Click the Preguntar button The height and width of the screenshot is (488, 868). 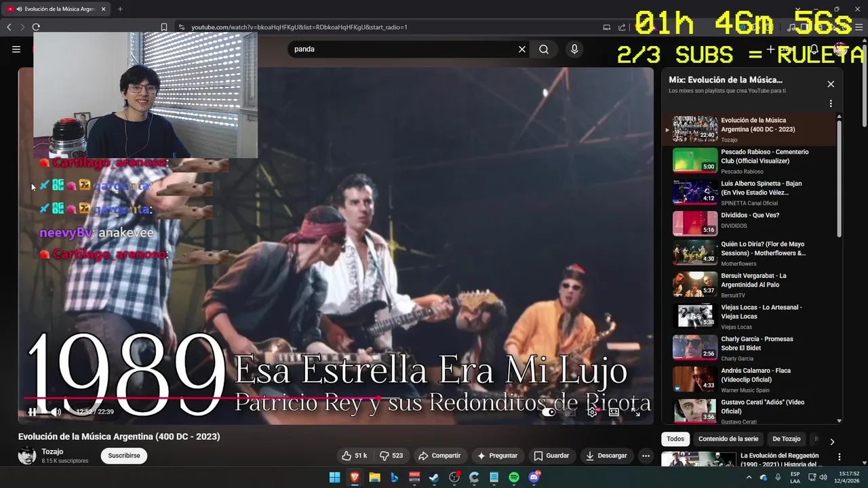click(x=497, y=455)
